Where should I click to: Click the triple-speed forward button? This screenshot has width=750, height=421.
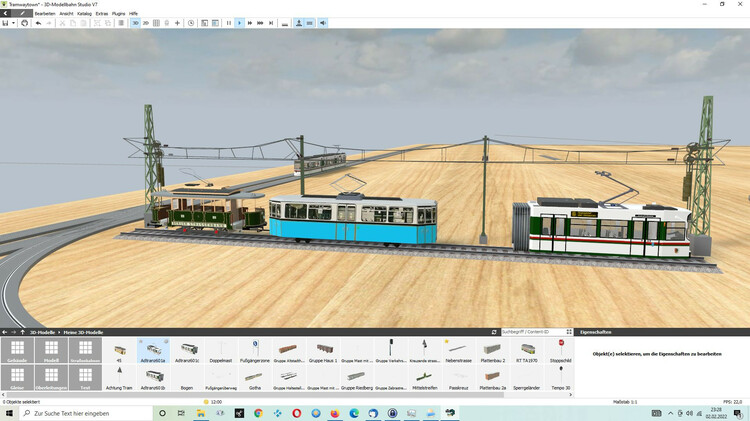[260, 23]
